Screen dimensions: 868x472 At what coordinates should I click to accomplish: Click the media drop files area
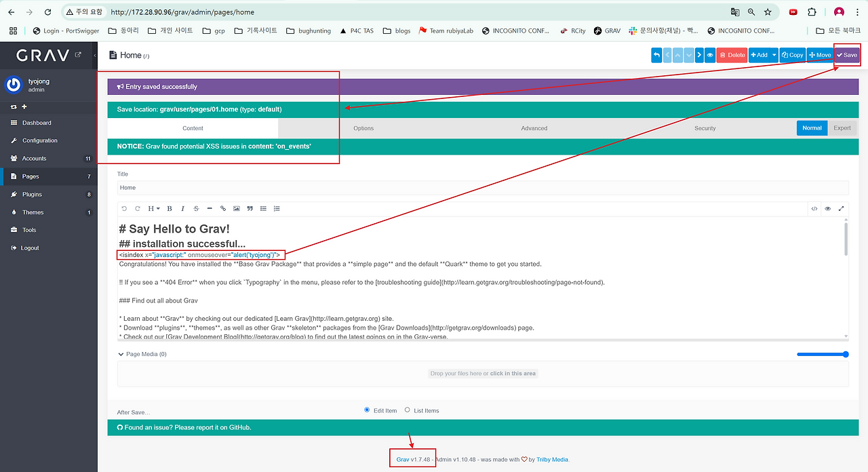(x=483, y=374)
